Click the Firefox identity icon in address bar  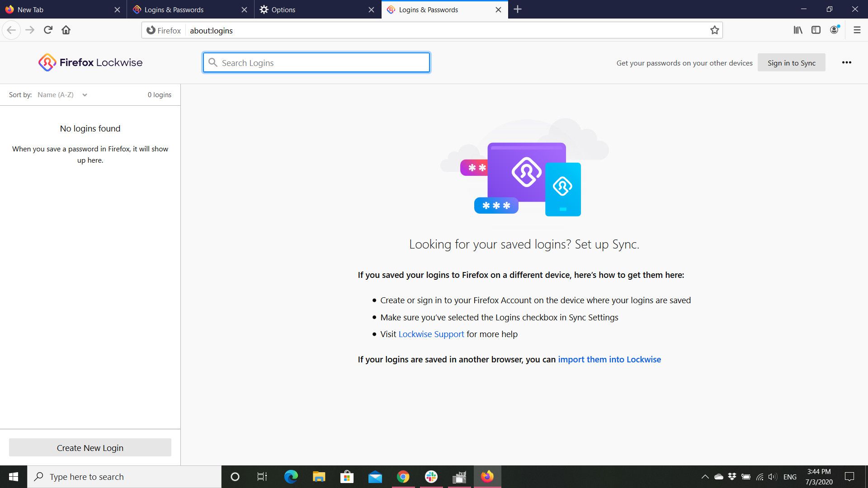(163, 30)
